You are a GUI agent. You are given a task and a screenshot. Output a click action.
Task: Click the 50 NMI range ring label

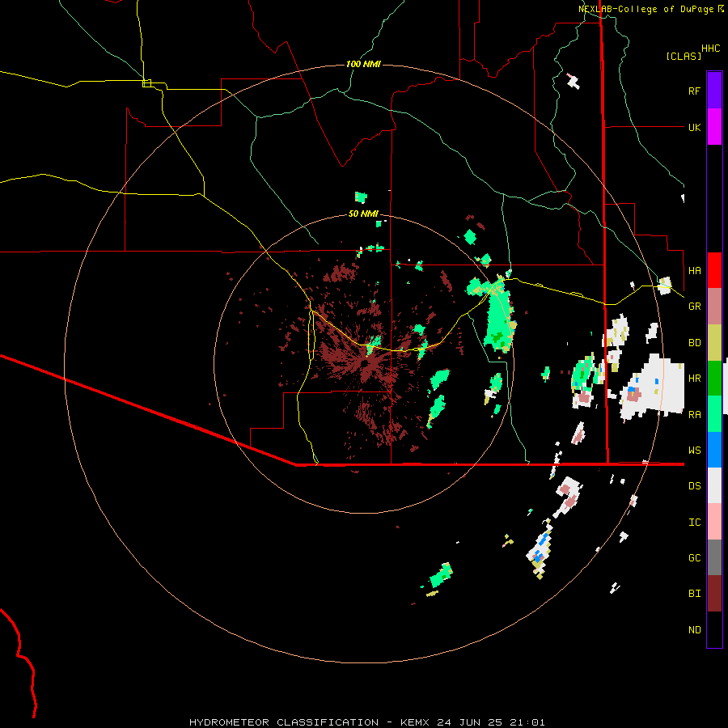point(363,214)
